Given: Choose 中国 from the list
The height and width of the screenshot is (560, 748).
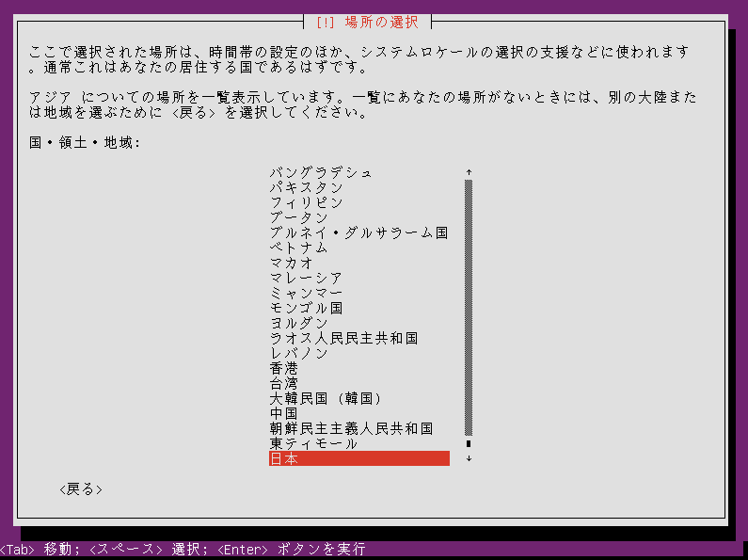Looking at the screenshot, I should point(359,413).
